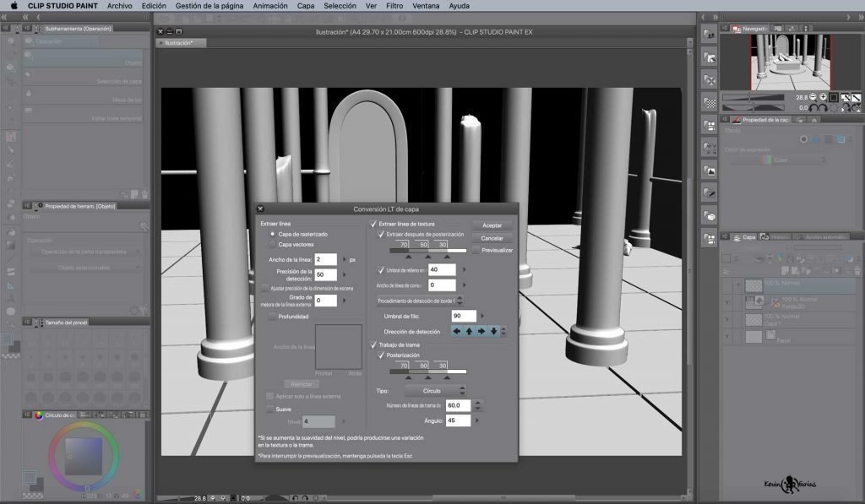865x504 pixels.
Task: Open the checkerboard tone material folder icon
Action: [x=710, y=102]
